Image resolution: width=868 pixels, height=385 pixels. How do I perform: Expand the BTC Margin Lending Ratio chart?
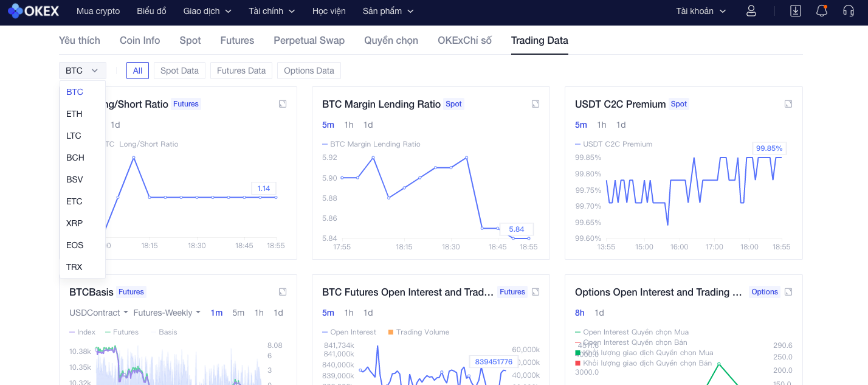536,104
